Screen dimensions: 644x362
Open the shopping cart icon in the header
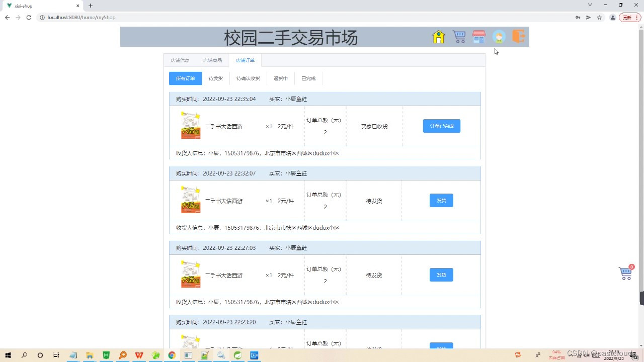coord(458,36)
